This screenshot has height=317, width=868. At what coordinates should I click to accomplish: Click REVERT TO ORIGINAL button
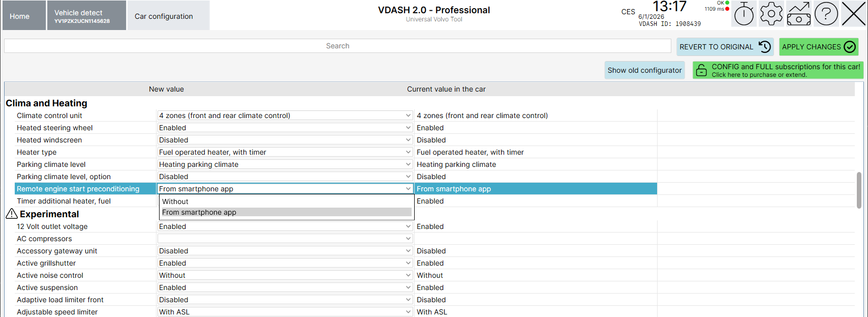point(725,47)
